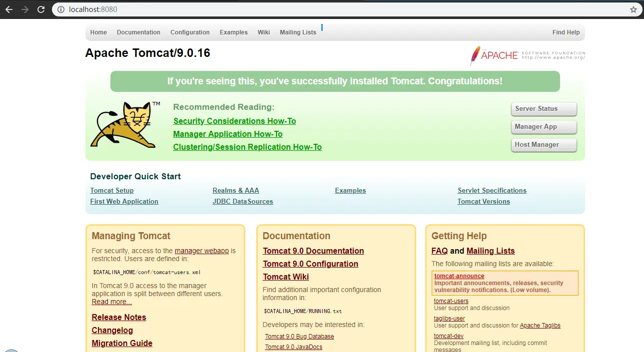Click the Server Status button
The height and width of the screenshot is (352, 644).
544,109
